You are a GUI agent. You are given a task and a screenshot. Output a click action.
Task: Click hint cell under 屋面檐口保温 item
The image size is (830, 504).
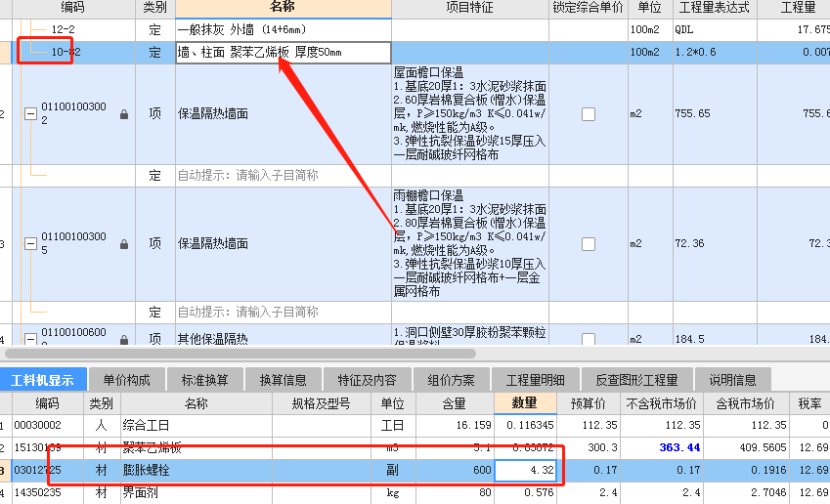[x=284, y=176]
